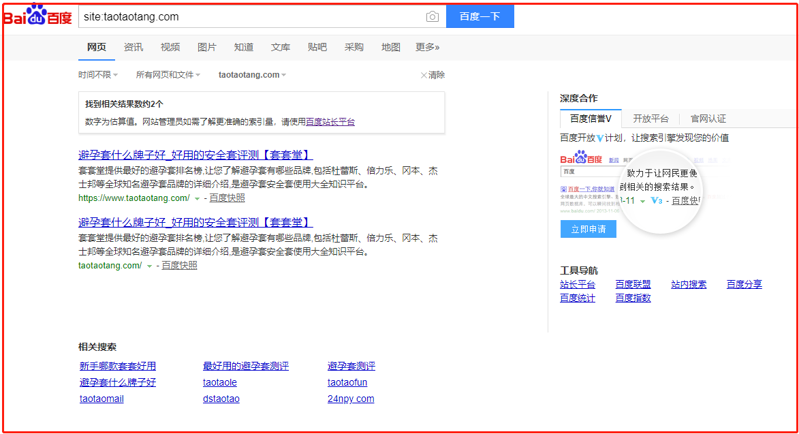The height and width of the screenshot is (434, 799).
Task: Open the 站长平台 tool link
Action: pos(577,284)
